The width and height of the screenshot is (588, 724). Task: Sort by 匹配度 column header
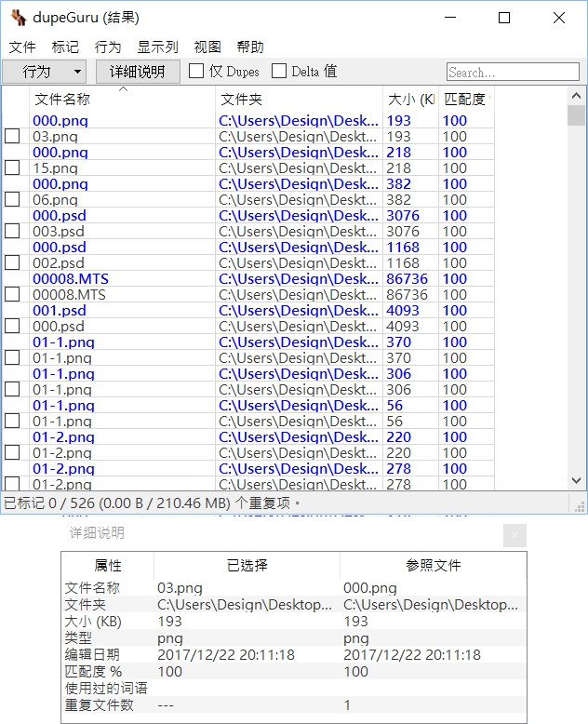coord(466,99)
